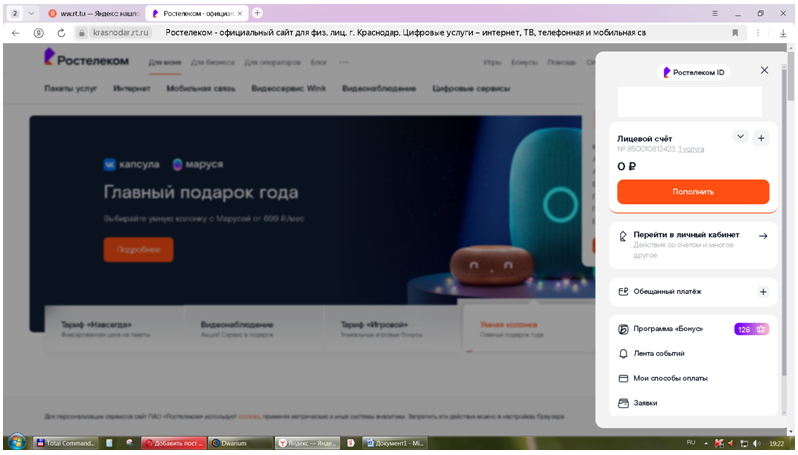The height and width of the screenshot is (455, 798).
Task: Select the Видеонаблюдение banner card
Action: 254,329
